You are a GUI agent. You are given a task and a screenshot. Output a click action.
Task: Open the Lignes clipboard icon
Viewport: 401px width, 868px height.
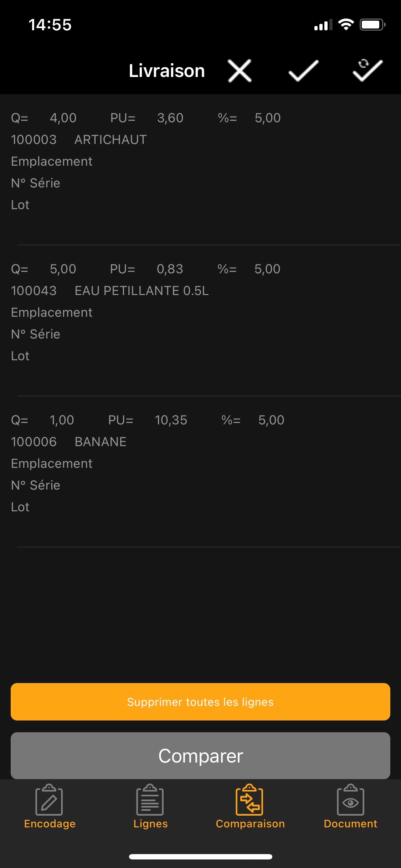point(150,800)
